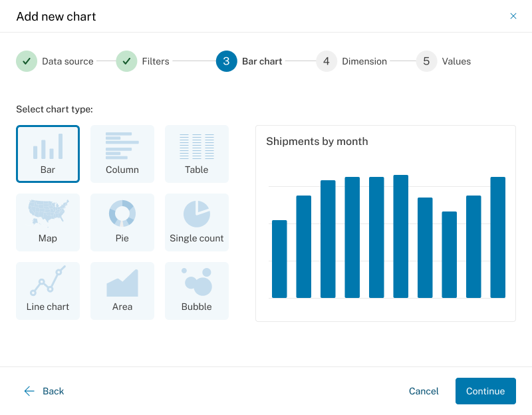Choose the Column chart type
Viewport: 532px width, 415px height.
122,154
